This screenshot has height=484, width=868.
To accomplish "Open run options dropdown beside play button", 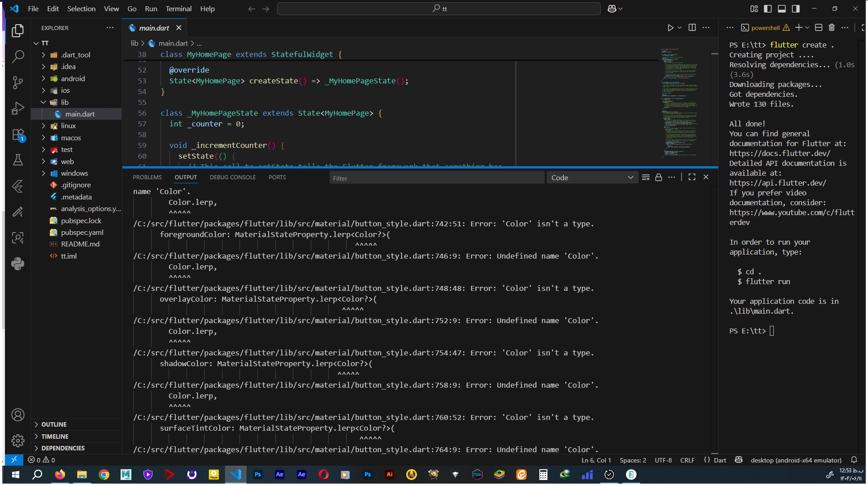I will click(x=680, y=28).
